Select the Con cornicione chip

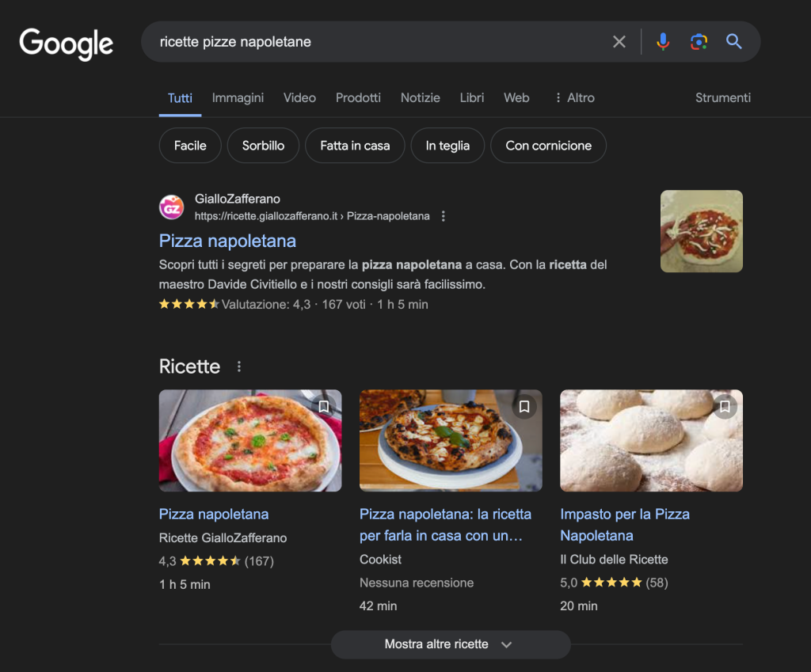point(548,146)
